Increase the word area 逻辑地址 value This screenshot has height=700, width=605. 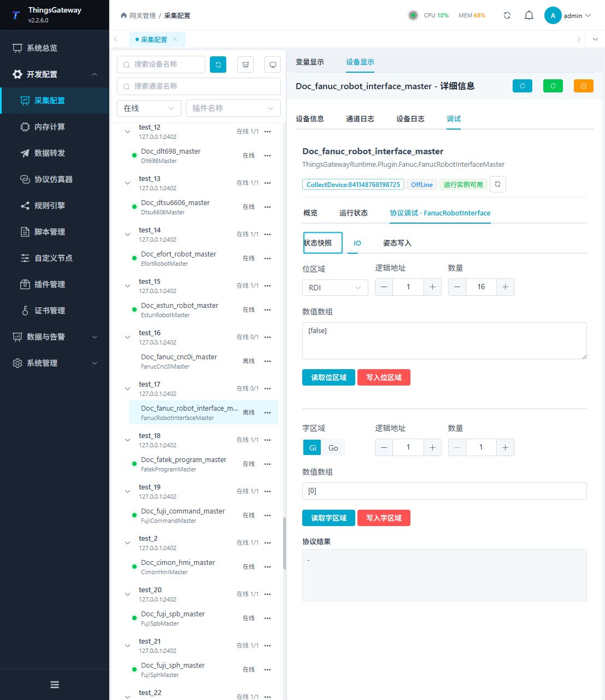click(x=432, y=447)
